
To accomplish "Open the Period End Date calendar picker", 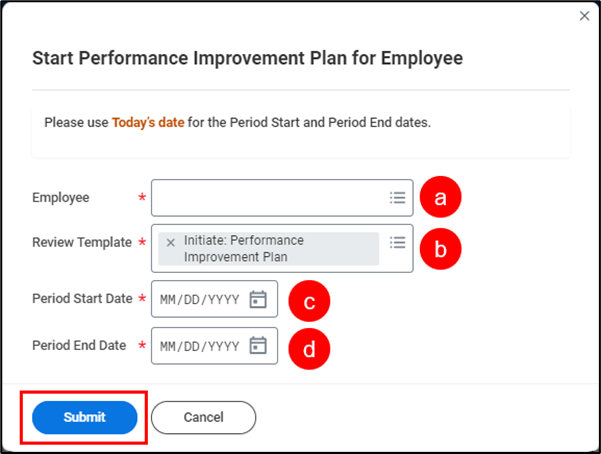I will [258, 346].
